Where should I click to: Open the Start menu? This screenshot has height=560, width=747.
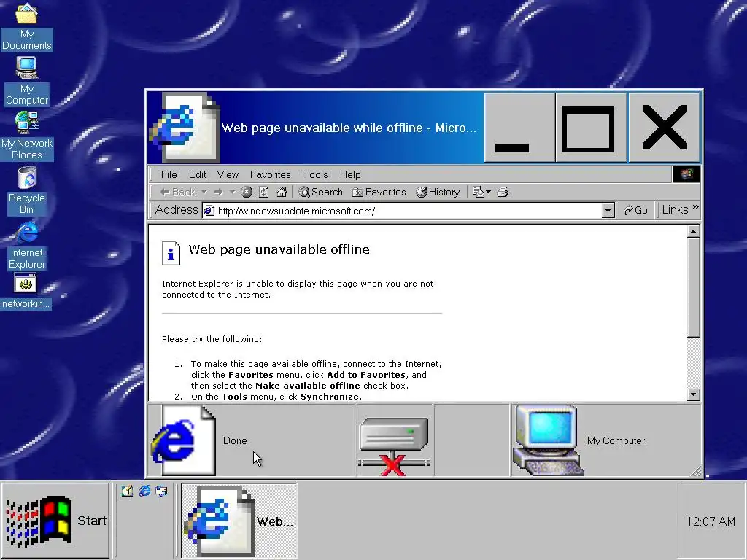coord(55,520)
